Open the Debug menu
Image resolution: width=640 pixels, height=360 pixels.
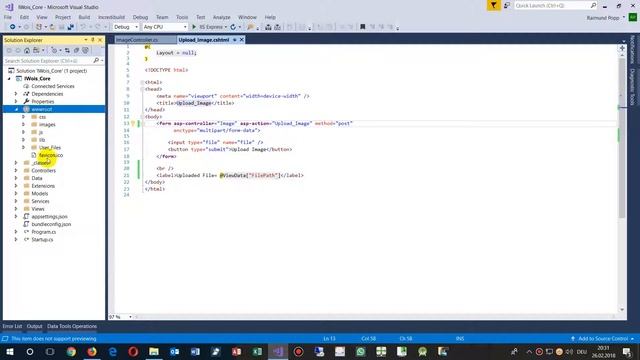pyautogui.click(x=140, y=17)
